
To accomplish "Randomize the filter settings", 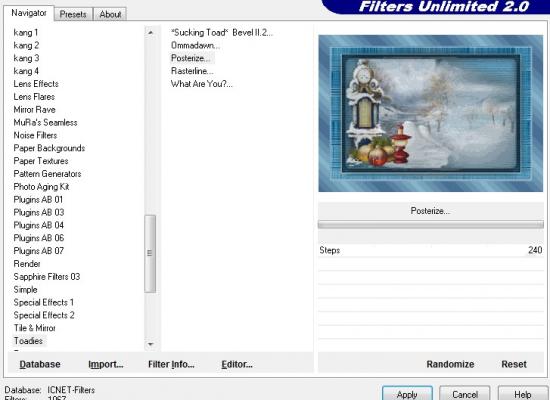I will pos(450,364).
